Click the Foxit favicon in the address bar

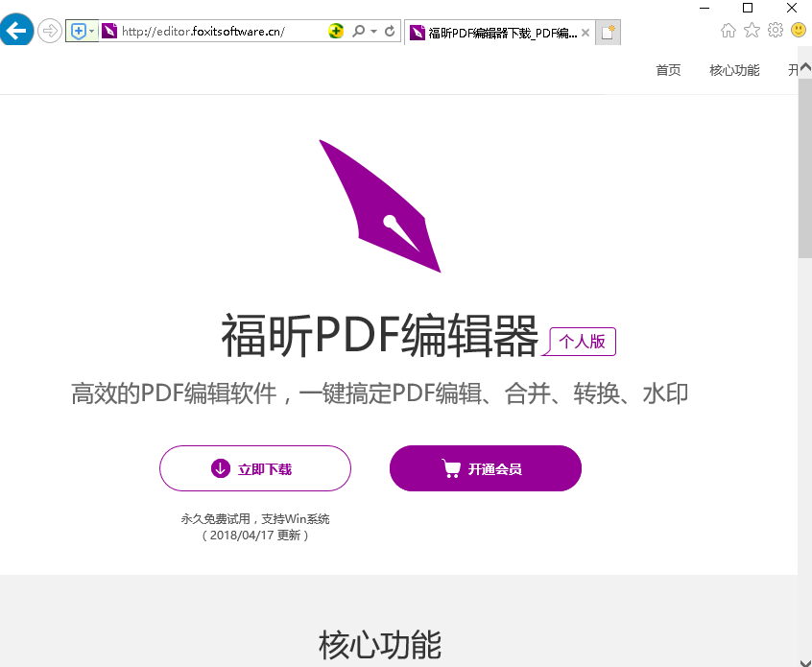(x=108, y=31)
